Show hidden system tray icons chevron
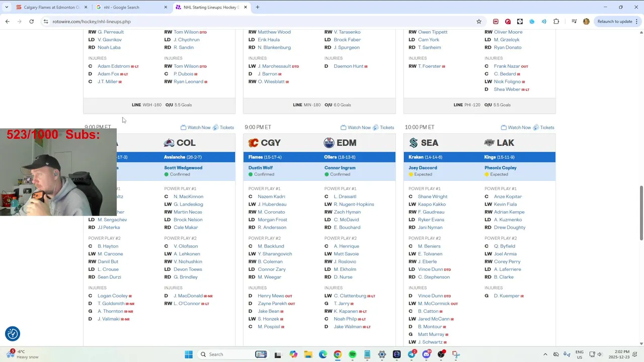The image size is (644, 362). [x=545, y=354]
